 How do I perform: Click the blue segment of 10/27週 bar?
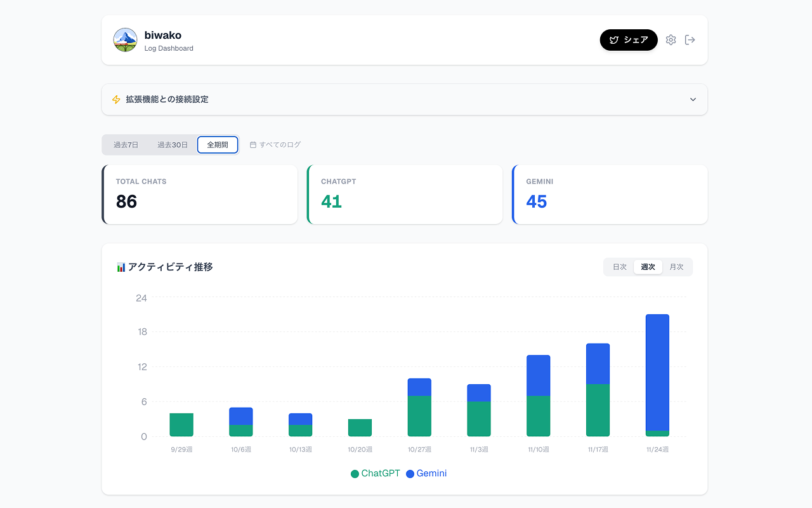(419, 387)
